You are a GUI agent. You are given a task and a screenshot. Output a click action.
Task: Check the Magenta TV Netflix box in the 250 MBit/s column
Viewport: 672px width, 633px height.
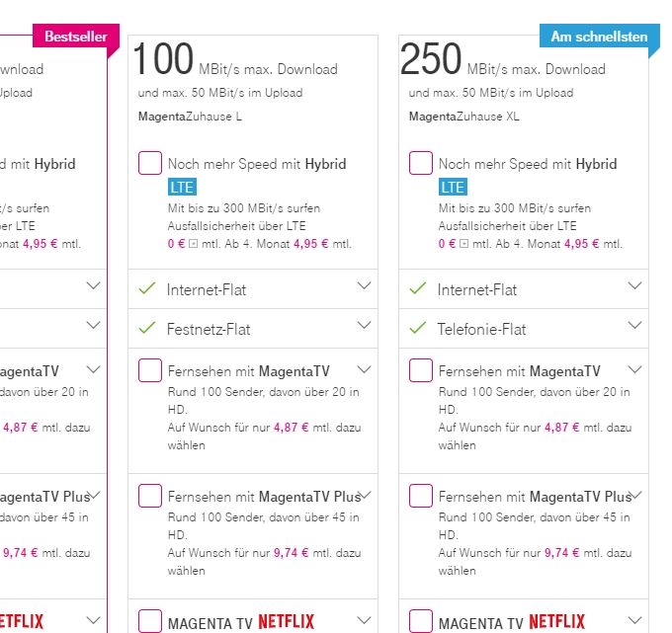[x=421, y=621]
